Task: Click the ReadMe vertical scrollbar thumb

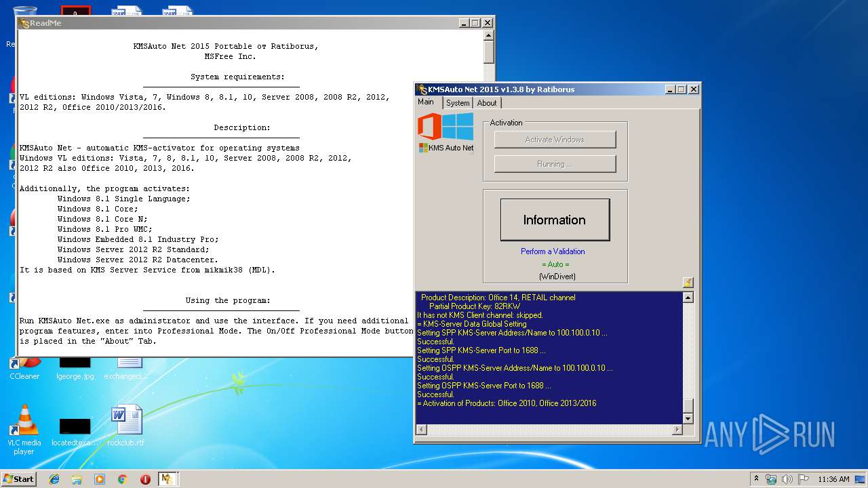Action: 489,53
